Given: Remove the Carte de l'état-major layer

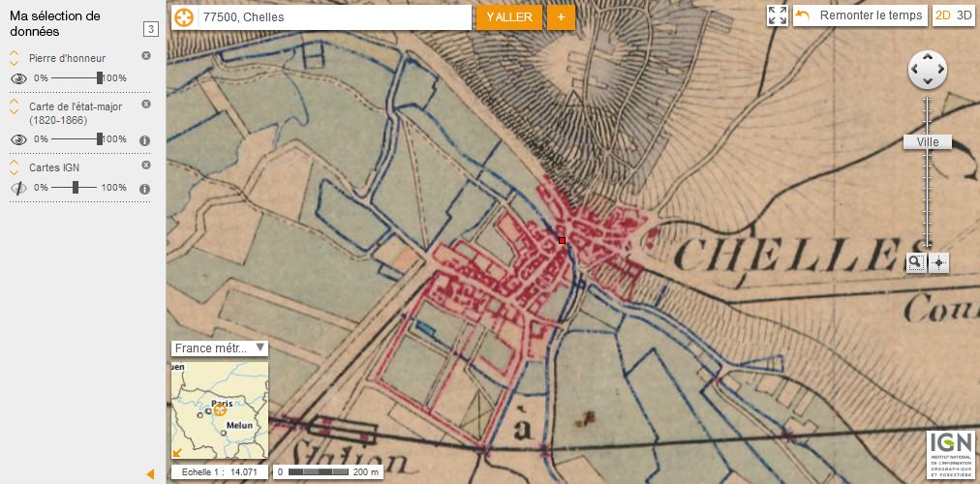Looking at the screenshot, I should click(145, 105).
